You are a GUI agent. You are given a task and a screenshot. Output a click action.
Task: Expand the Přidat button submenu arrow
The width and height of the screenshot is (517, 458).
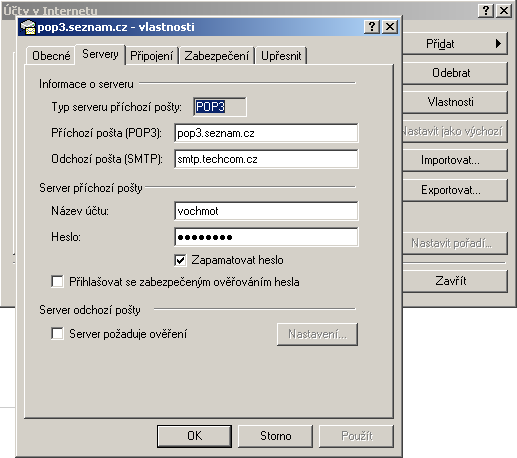point(498,44)
